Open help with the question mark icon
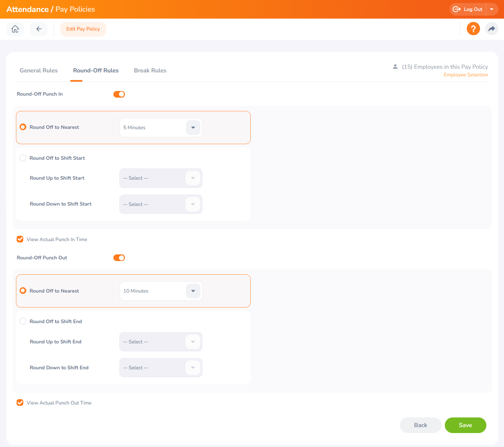This screenshot has width=504, height=447. click(x=473, y=29)
